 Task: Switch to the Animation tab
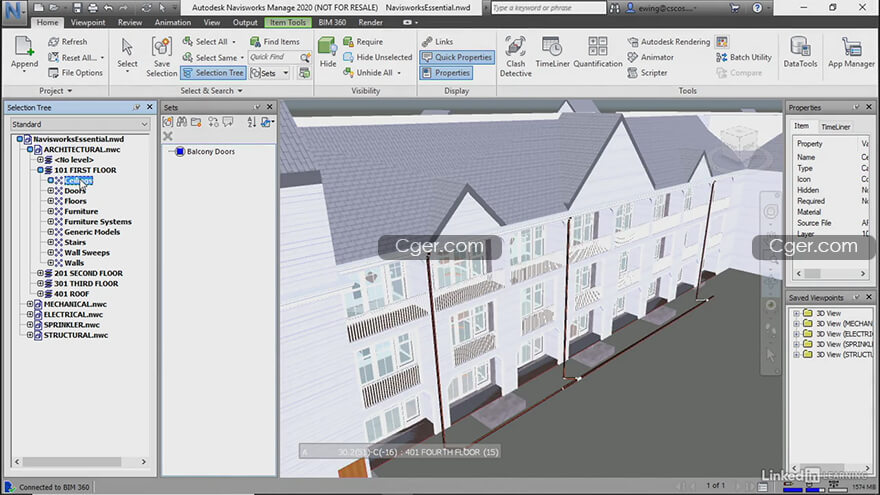[172, 22]
